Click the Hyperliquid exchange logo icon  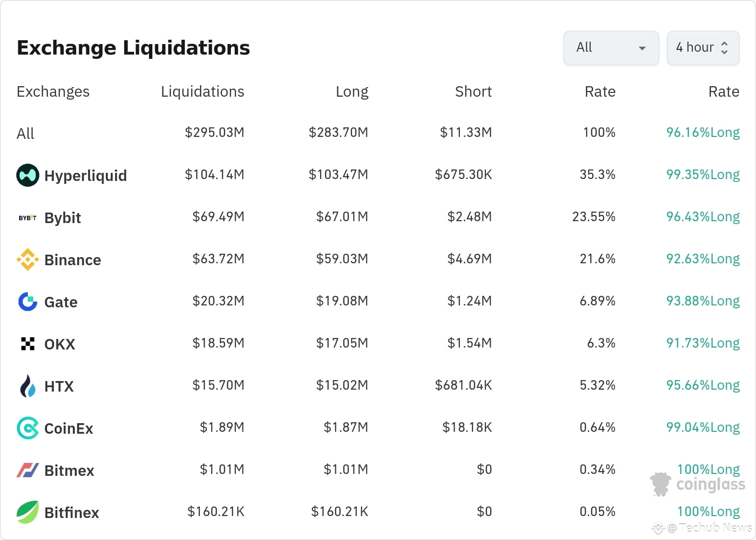click(x=28, y=175)
